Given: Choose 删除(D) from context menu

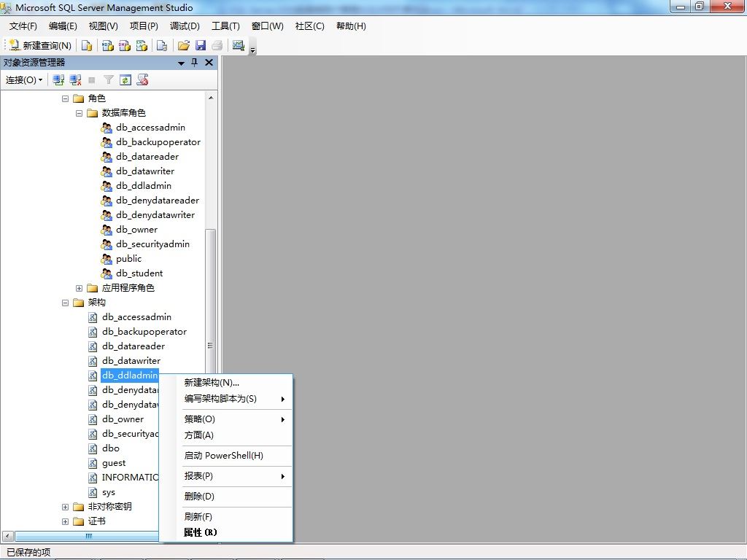Looking at the screenshot, I should point(225,497).
